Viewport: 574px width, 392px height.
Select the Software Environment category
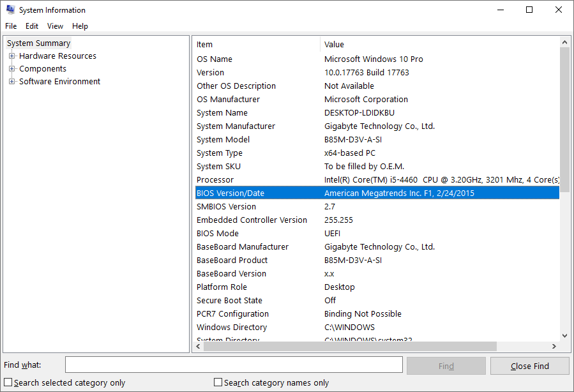[x=59, y=82]
